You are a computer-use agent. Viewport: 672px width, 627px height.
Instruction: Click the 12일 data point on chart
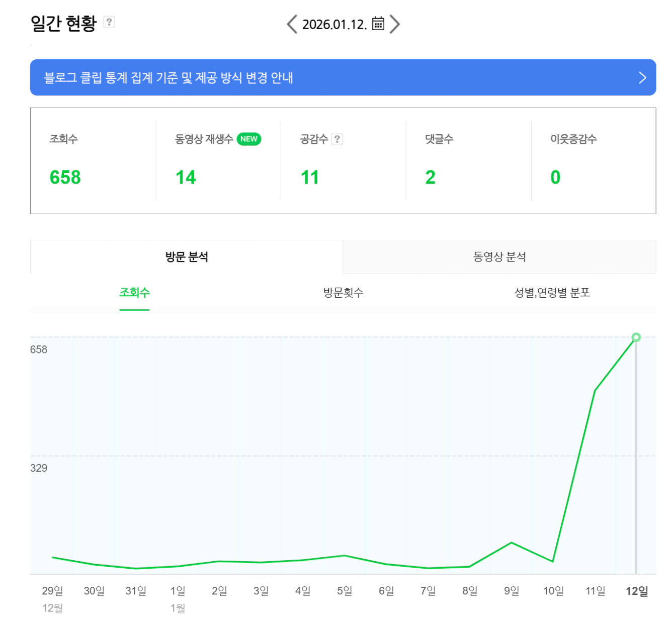click(x=636, y=337)
